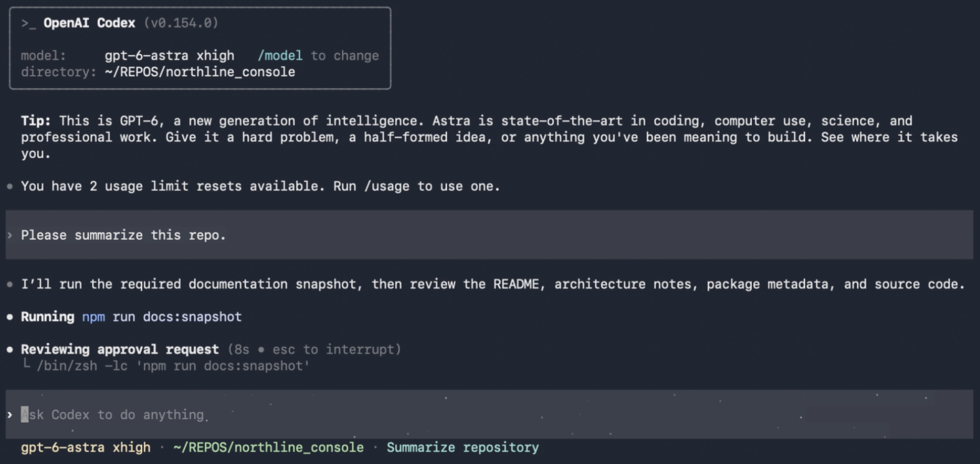The width and height of the screenshot is (980, 464).
Task: Click the 'OpenAI Codex' title text
Action: click(89, 23)
